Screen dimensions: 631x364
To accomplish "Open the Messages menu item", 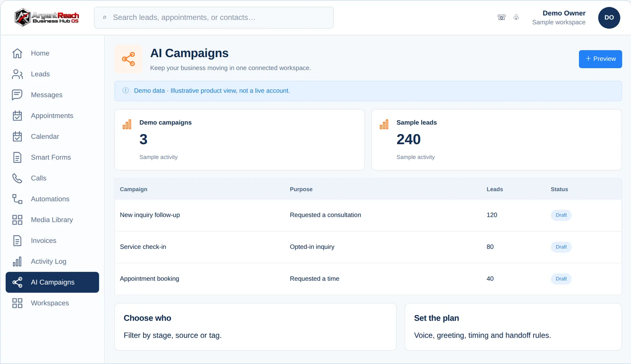I will (52, 95).
